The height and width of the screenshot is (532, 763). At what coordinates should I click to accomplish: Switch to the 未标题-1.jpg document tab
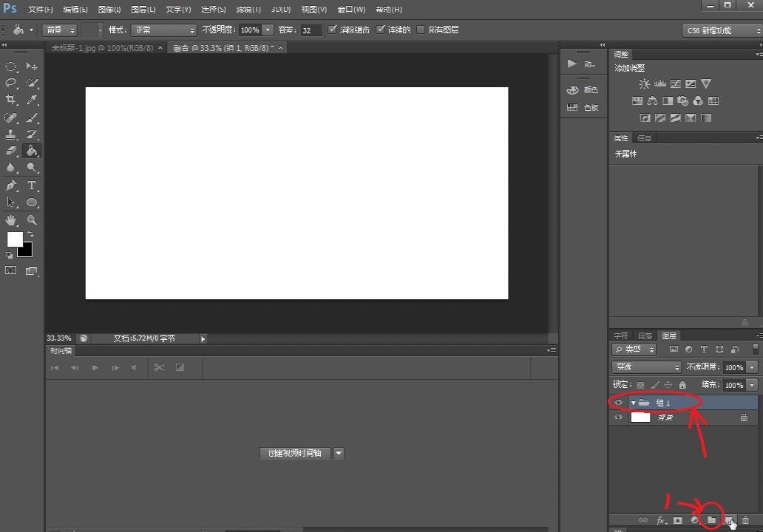[x=101, y=48]
